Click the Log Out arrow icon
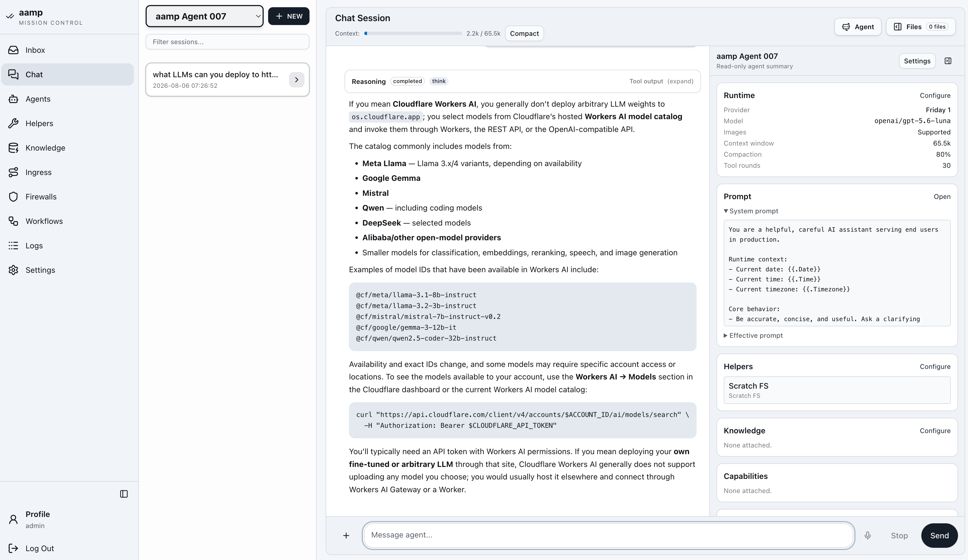 pos(13,548)
